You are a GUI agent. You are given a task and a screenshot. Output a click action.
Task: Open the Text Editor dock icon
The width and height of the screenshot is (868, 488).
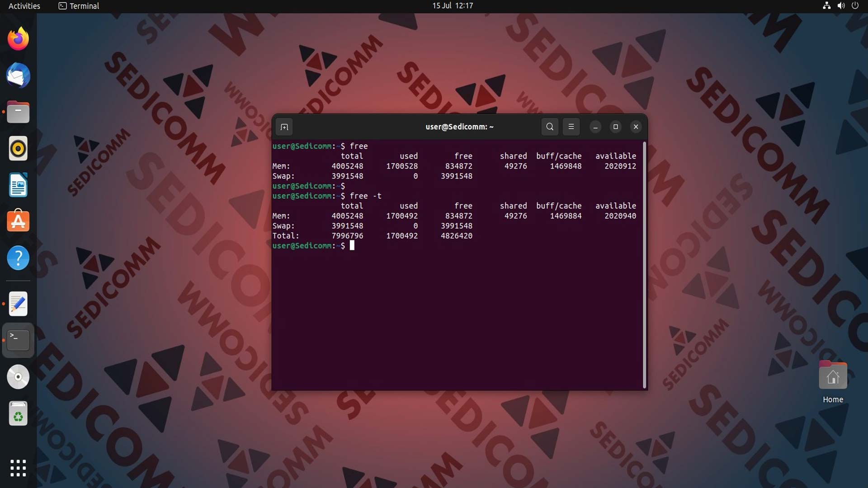18,304
